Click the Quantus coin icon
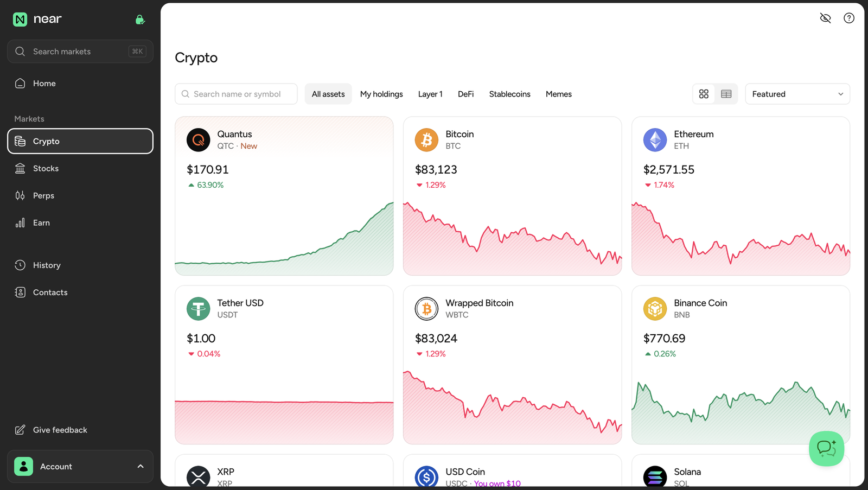 [199, 140]
